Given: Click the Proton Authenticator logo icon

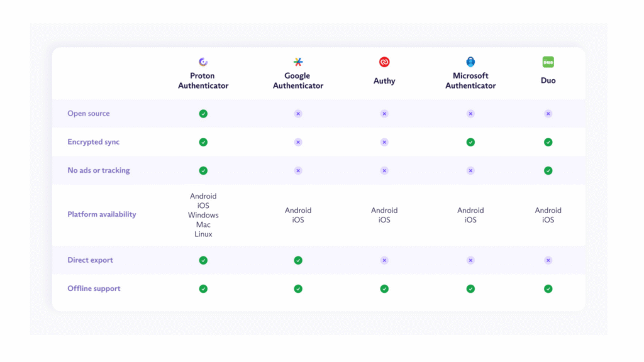Looking at the screenshot, I should click(x=203, y=62).
